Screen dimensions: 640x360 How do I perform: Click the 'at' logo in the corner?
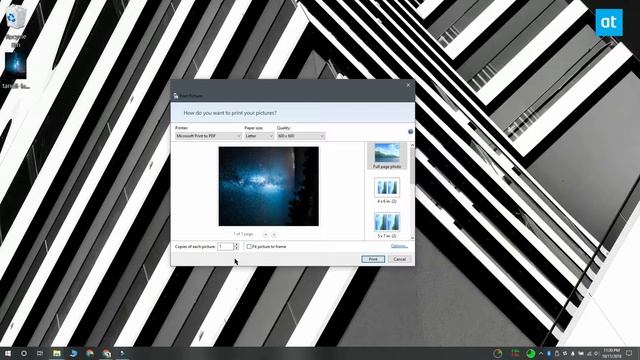tap(609, 22)
